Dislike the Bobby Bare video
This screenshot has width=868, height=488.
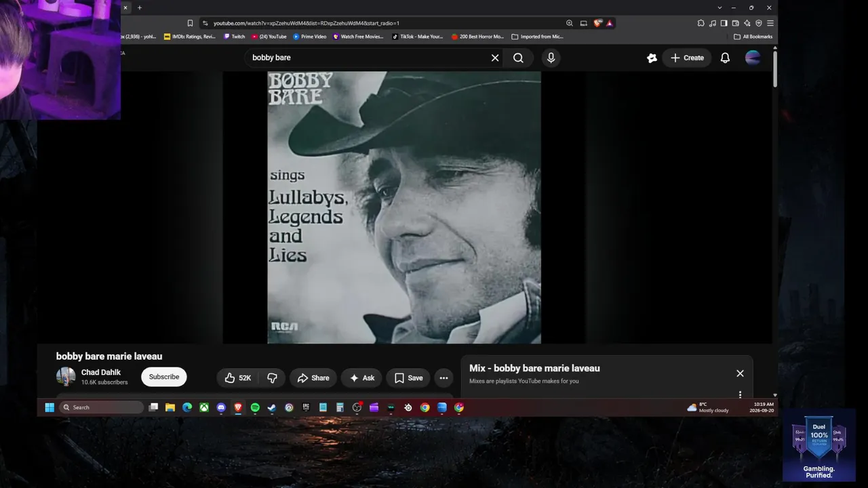[x=272, y=378]
